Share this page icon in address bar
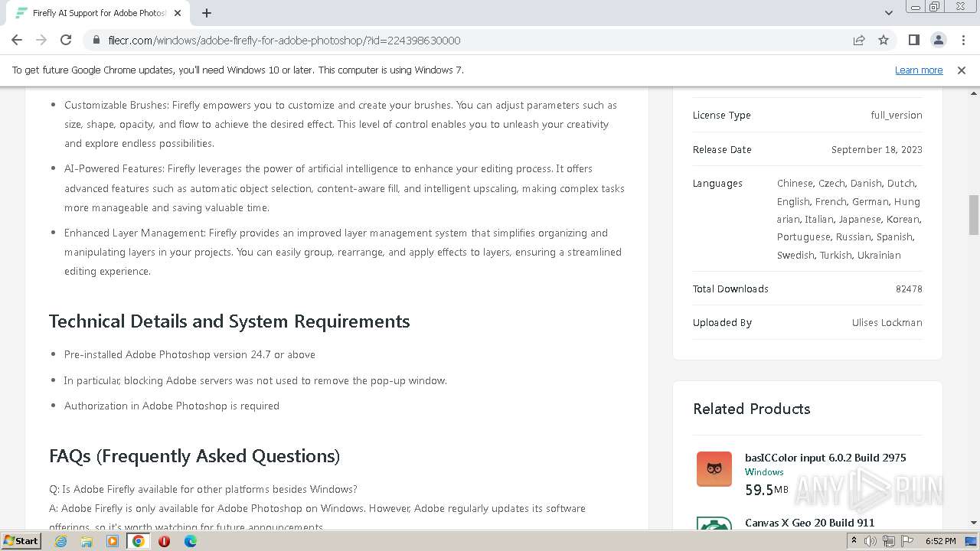Image resolution: width=980 pixels, height=551 pixels. pyautogui.click(x=859, y=40)
